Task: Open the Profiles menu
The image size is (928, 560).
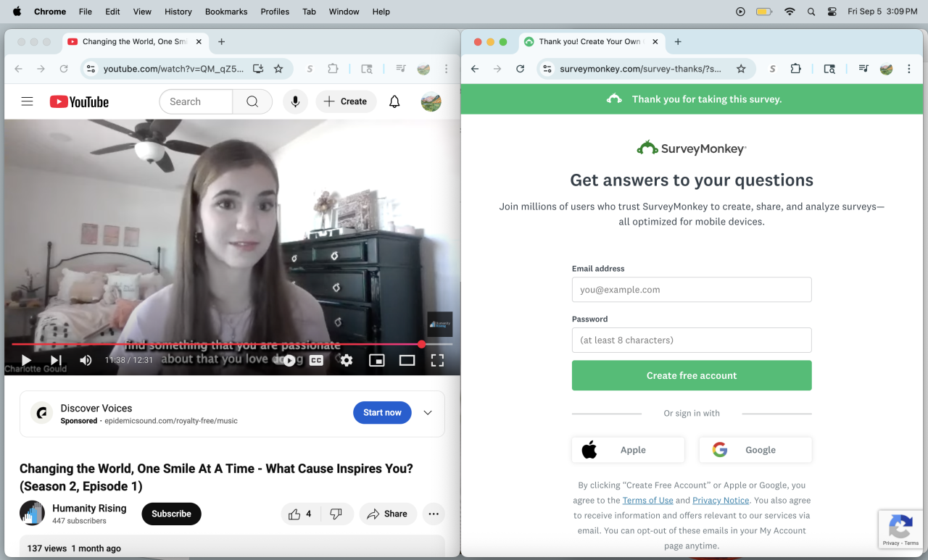Action: pyautogui.click(x=275, y=12)
